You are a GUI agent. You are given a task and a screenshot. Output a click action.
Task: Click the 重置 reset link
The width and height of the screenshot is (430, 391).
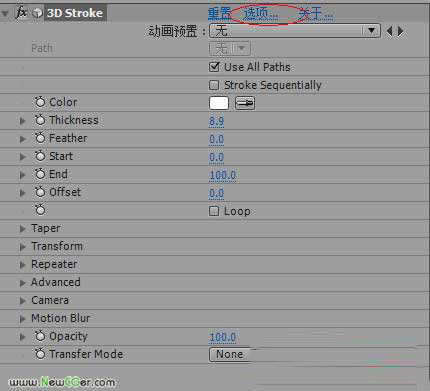click(x=219, y=13)
